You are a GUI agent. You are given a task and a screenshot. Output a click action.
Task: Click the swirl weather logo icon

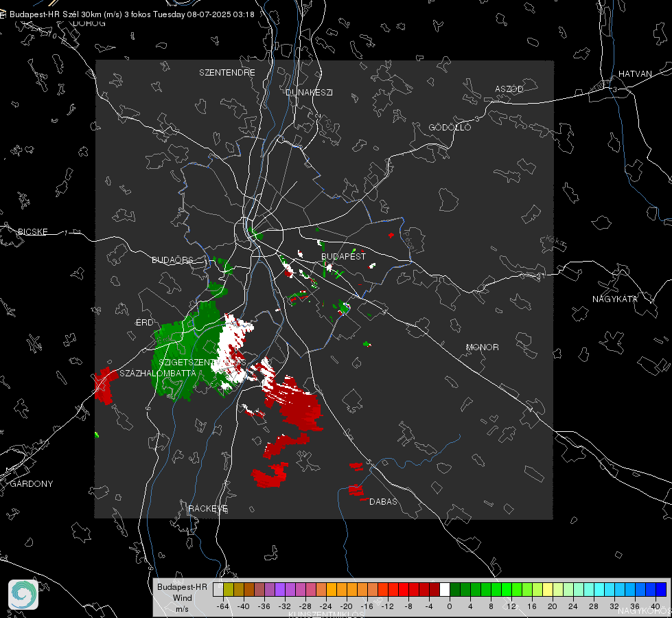click(x=23, y=595)
